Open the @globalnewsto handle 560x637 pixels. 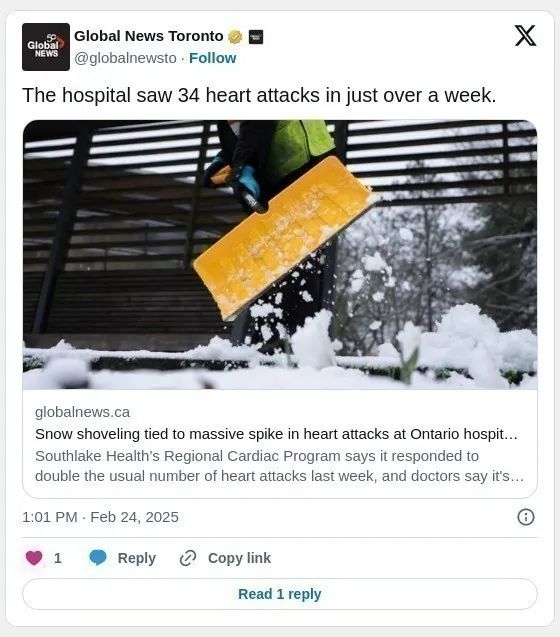[125, 58]
